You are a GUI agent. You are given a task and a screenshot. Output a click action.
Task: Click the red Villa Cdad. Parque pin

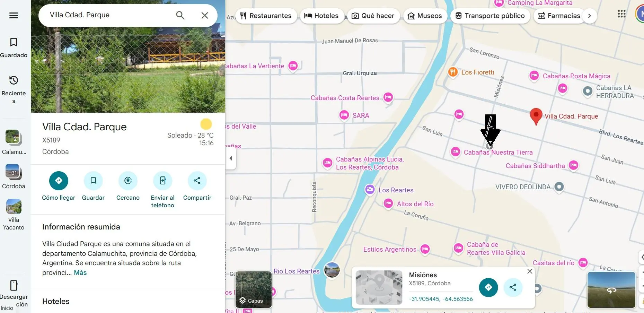(x=536, y=116)
